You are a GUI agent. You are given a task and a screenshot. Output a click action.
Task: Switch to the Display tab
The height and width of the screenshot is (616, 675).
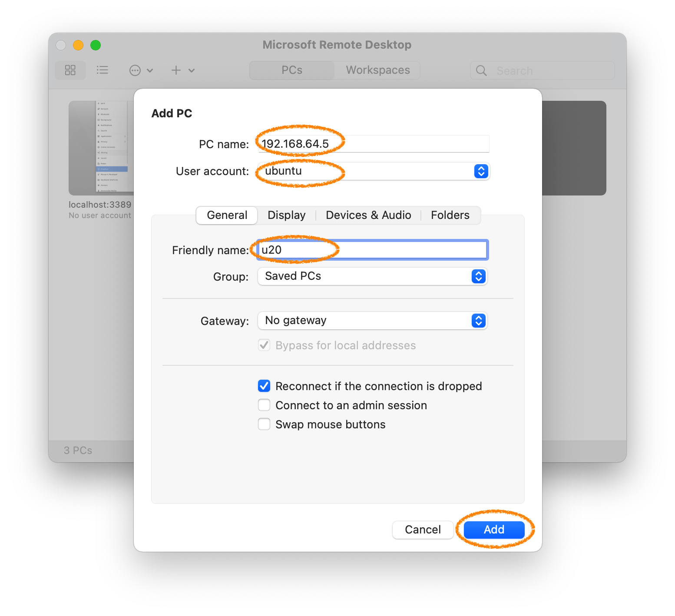286,215
